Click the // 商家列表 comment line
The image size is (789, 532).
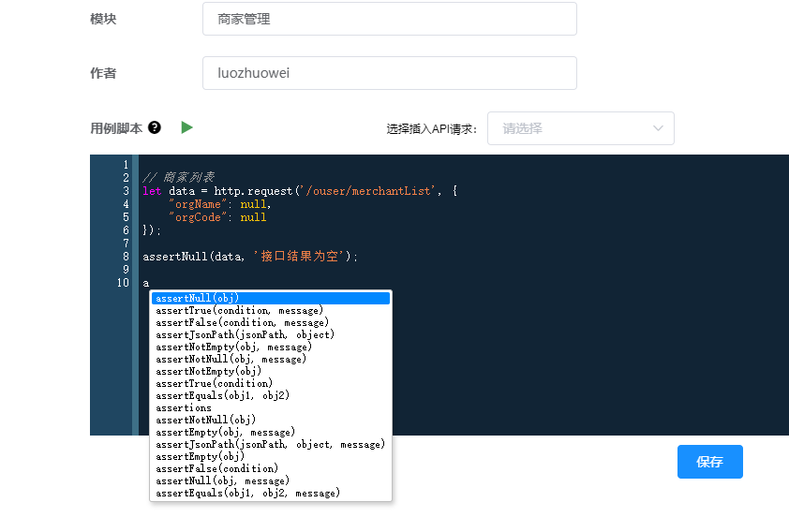click(179, 177)
